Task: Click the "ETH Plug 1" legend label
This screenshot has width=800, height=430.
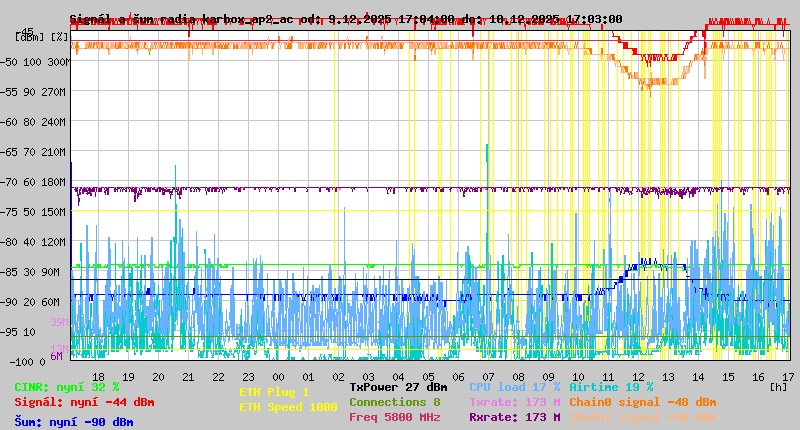Action: 274,392
